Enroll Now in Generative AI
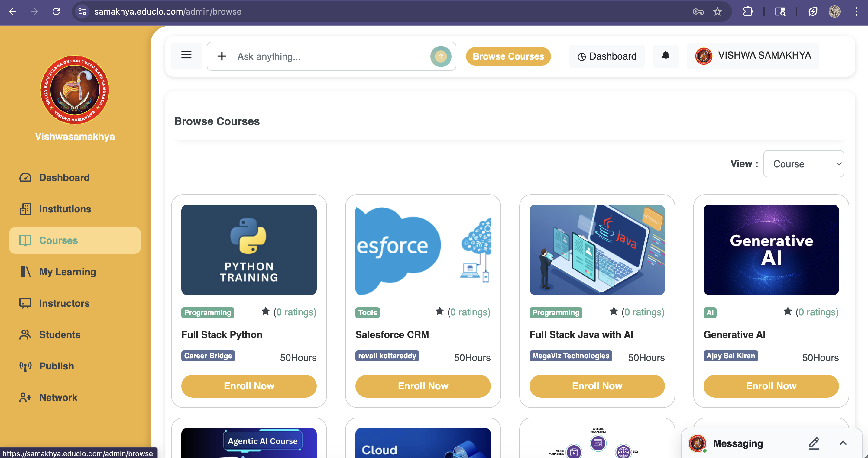The width and height of the screenshot is (868, 458). click(771, 386)
